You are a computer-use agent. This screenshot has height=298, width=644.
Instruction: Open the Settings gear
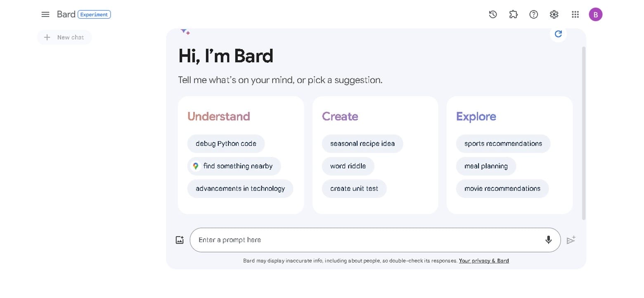pyautogui.click(x=554, y=14)
